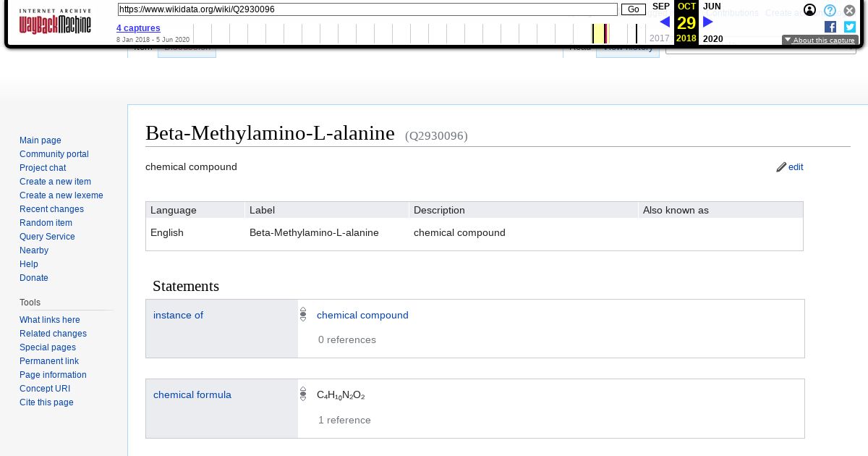Select SEP month in capture navigation
Image resolution: width=868 pixels, height=456 pixels.
(x=661, y=7)
